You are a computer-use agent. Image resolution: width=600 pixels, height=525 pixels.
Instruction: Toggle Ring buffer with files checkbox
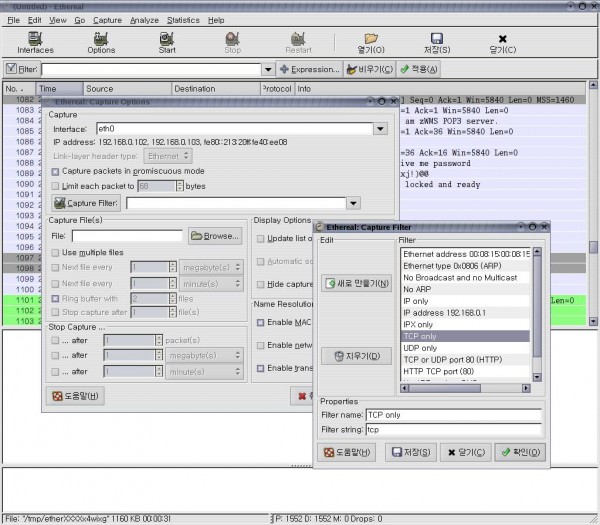point(55,299)
